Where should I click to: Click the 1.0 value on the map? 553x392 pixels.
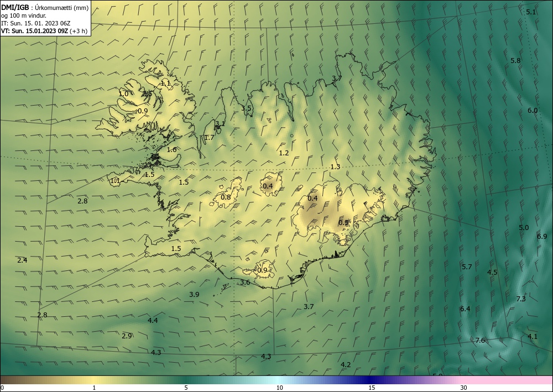click(x=123, y=94)
